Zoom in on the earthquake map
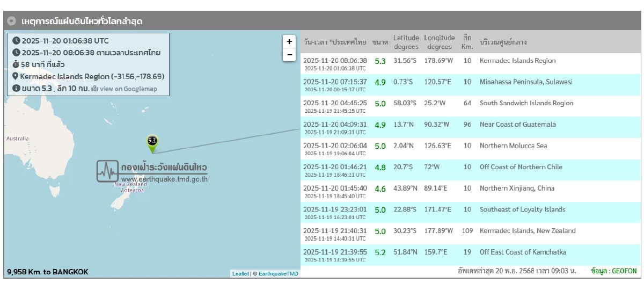The height and width of the screenshot is (283, 644). [289, 41]
